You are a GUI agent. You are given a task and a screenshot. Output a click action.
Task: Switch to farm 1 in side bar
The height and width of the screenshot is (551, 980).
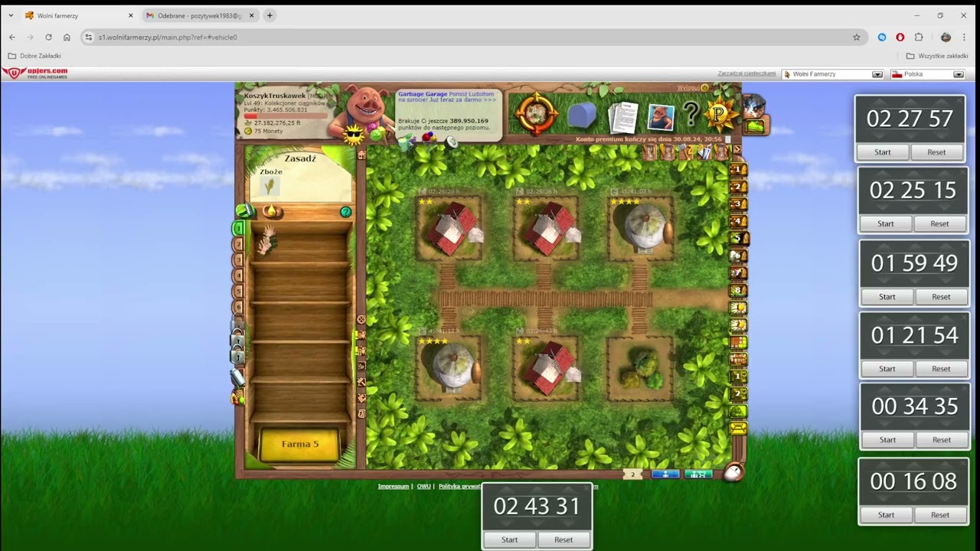pyautogui.click(x=738, y=170)
